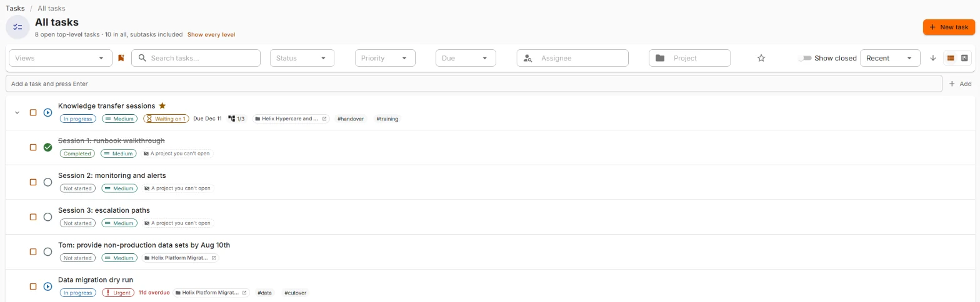Focus the Assignee filter field
Viewport: 980px width, 302px height.
pos(572,58)
